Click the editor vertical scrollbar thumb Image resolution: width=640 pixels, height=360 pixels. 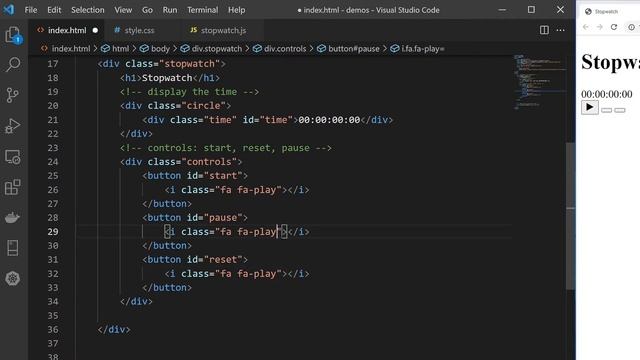click(570, 216)
